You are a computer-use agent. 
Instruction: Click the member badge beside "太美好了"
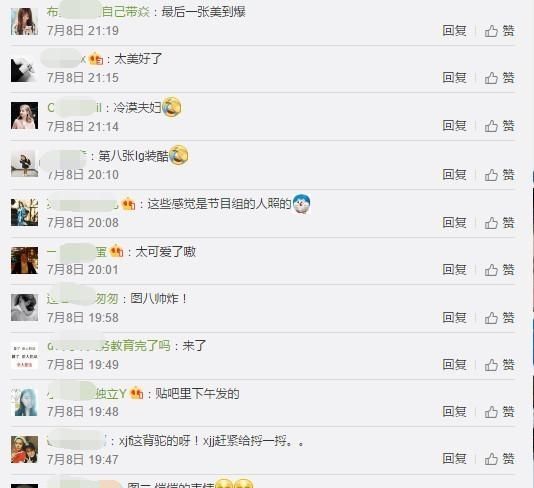pos(96,59)
